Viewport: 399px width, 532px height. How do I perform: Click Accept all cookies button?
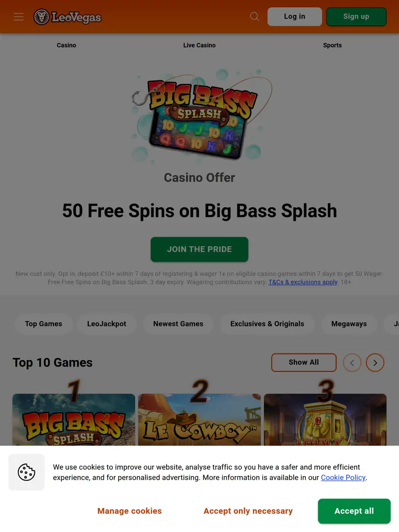pos(354,511)
